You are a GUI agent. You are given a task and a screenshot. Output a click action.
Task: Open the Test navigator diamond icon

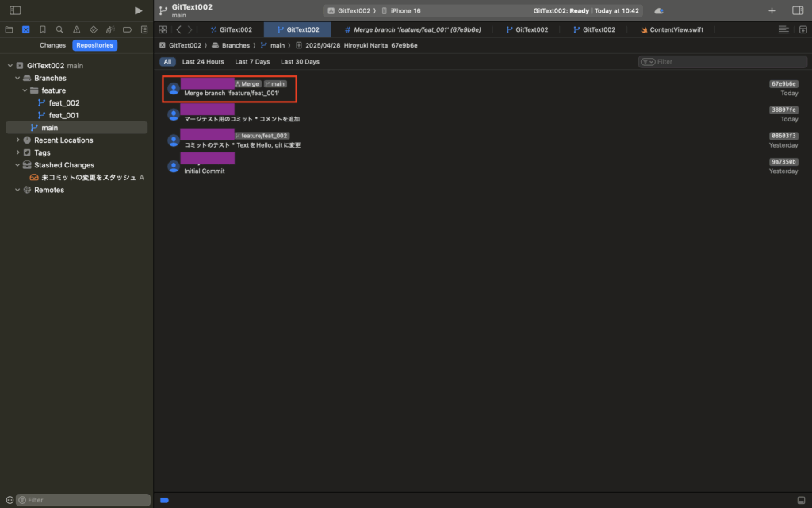click(94, 29)
